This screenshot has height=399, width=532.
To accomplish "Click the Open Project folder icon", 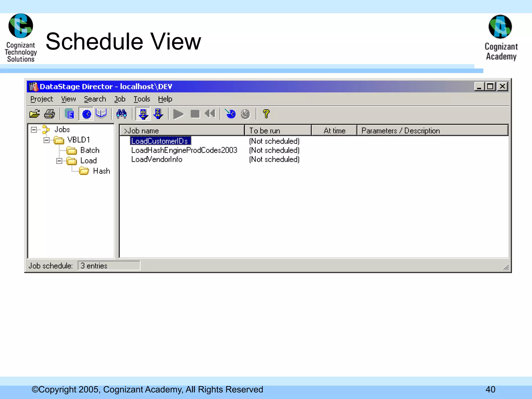I will 35,114.
